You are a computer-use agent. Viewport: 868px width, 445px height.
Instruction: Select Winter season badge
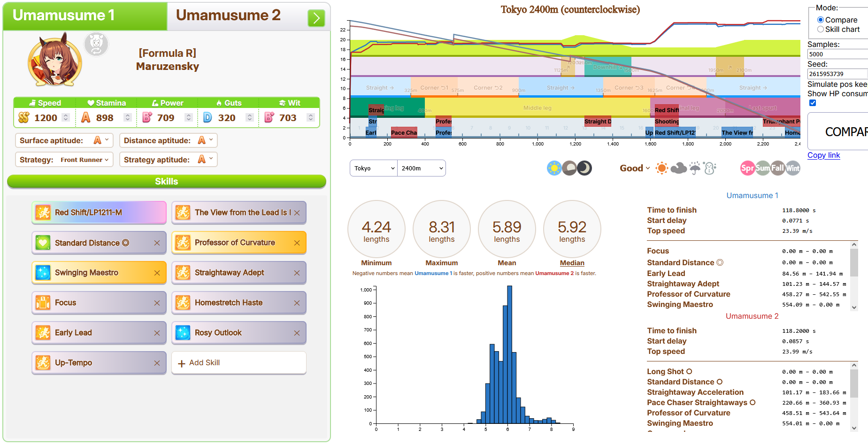[x=793, y=168]
